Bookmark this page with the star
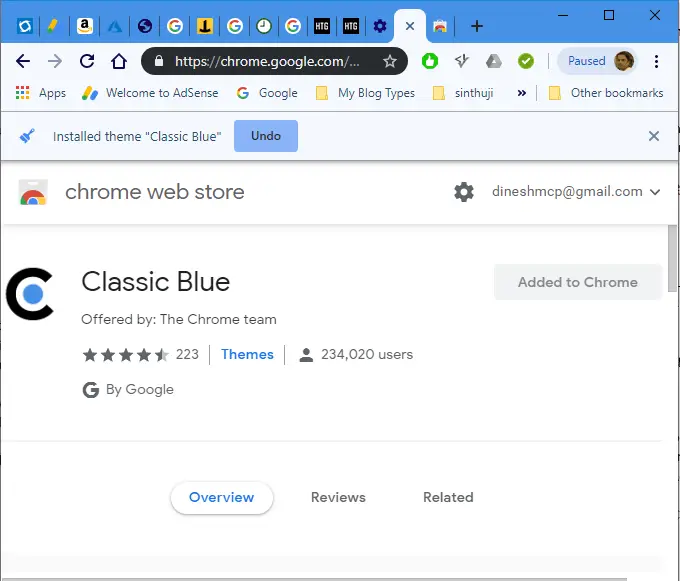680x581 pixels. pyautogui.click(x=390, y=61)
